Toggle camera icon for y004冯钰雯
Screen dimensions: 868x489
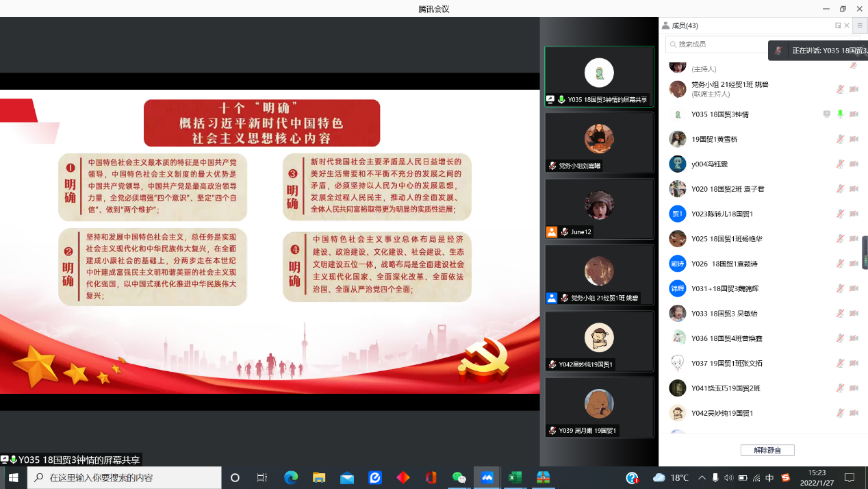(x=854, y=164)
